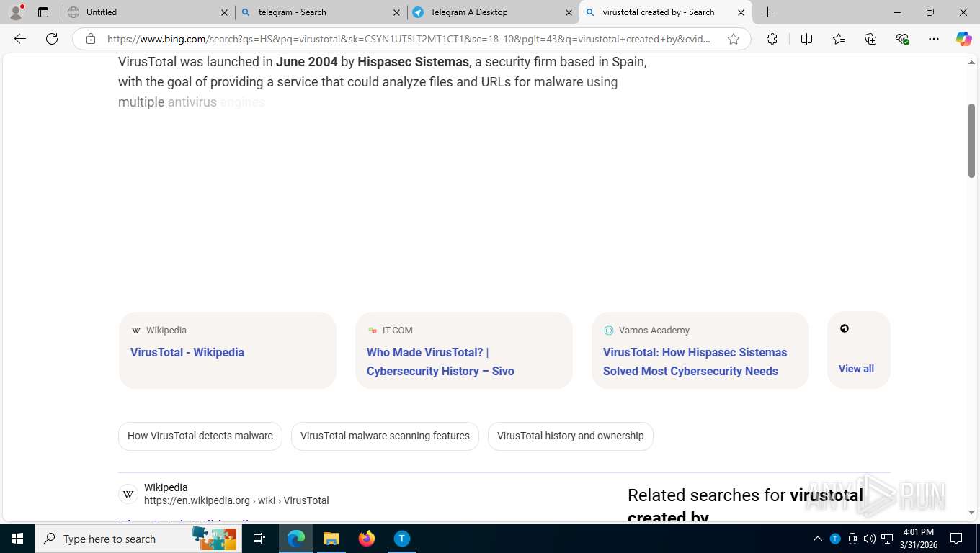
Task: Switch to the Untitled tab
Action: pos(147,12)
